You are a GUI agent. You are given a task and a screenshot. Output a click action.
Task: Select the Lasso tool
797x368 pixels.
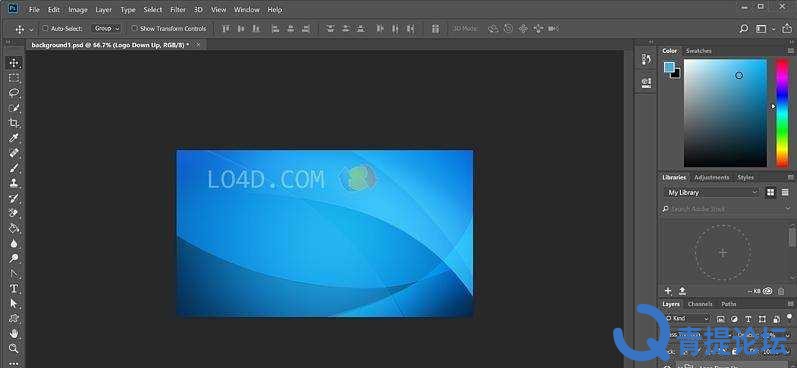pos(14,93)
